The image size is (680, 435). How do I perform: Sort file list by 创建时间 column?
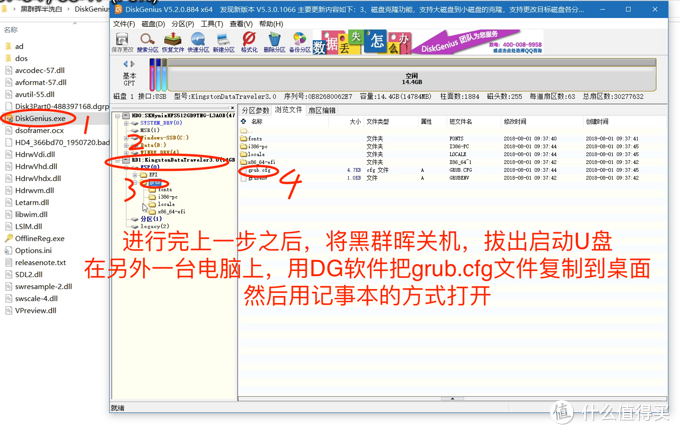(x=597, y=121)
